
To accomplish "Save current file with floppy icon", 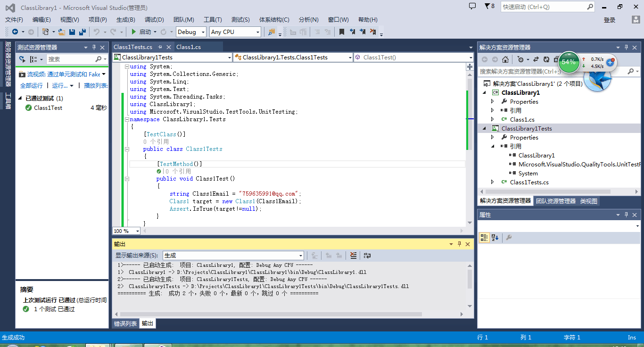I will coord(72,32).
